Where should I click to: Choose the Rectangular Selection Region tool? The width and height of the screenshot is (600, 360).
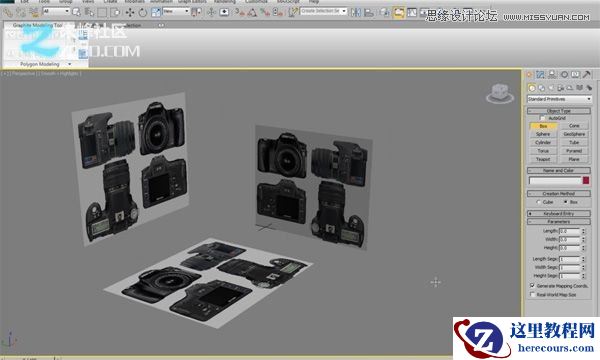click(102, 12)
